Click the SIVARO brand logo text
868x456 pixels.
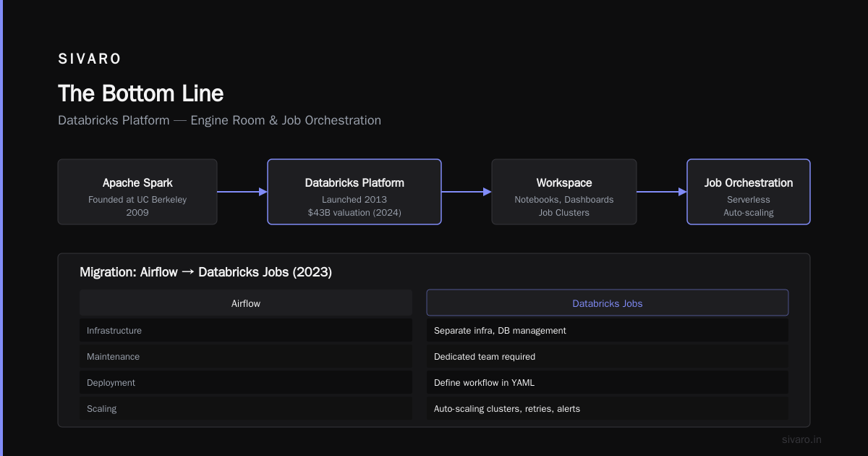90,59
